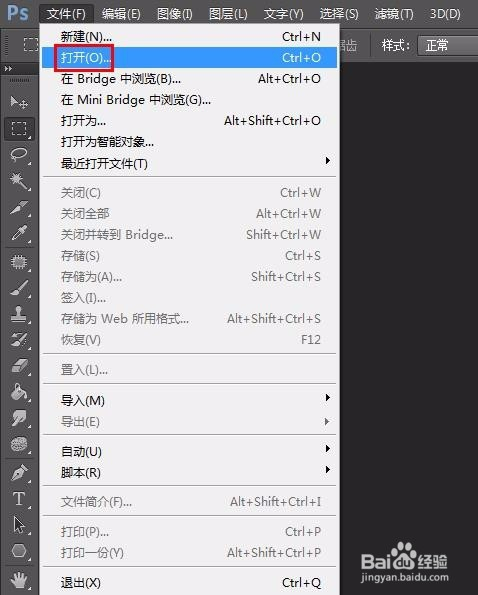Screen dimensions: 478x595
Task: Open the 脚本(R) submenu
Action: click(x=189, y=472)
